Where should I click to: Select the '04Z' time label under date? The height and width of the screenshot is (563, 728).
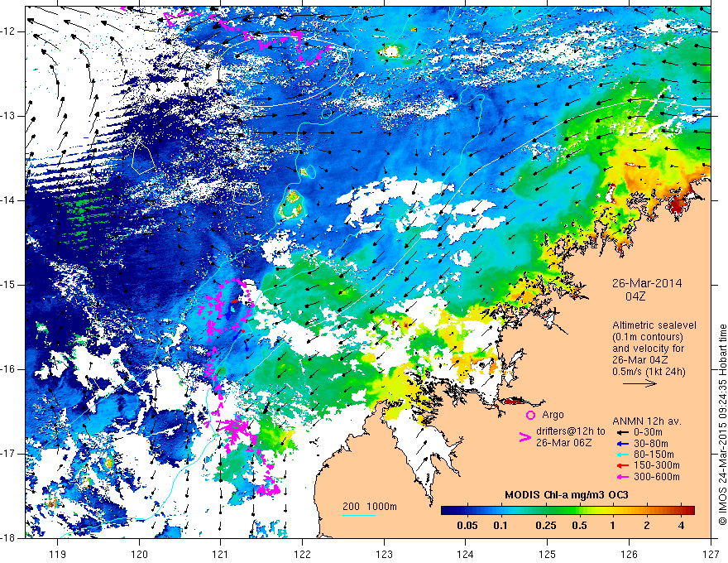pos(635,296)
